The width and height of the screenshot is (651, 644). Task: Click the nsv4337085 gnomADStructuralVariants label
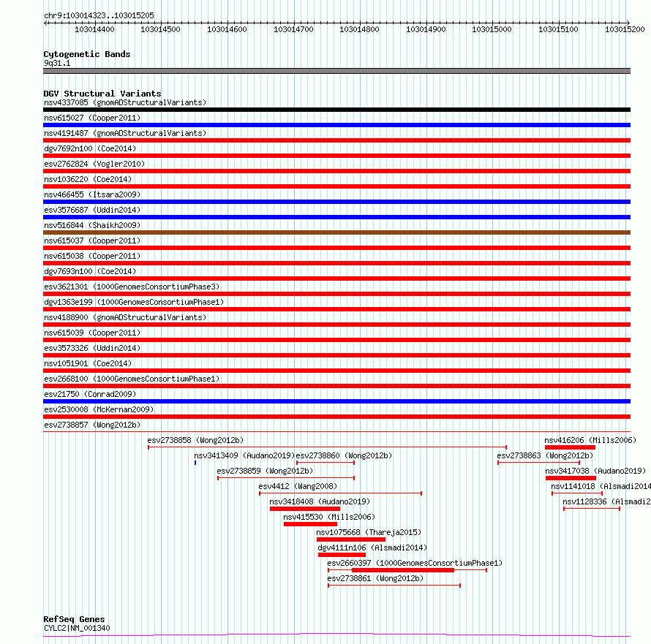[125, 102]
